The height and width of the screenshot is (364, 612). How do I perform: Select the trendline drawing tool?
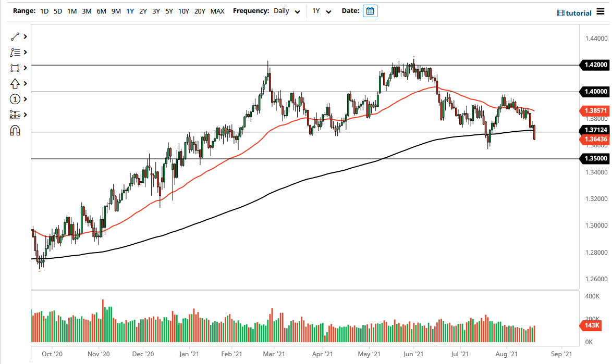tap(14, 36)
